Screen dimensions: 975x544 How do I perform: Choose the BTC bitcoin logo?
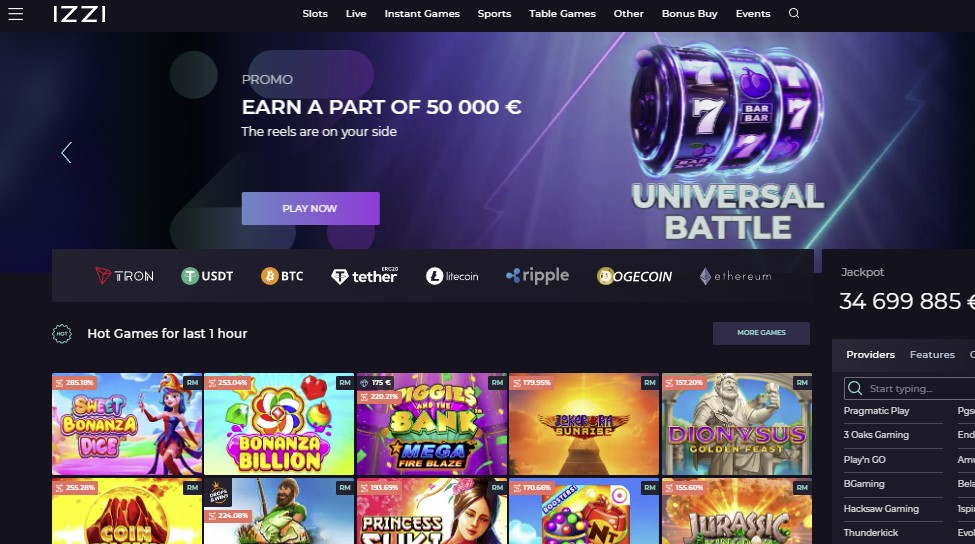[282, 275]
